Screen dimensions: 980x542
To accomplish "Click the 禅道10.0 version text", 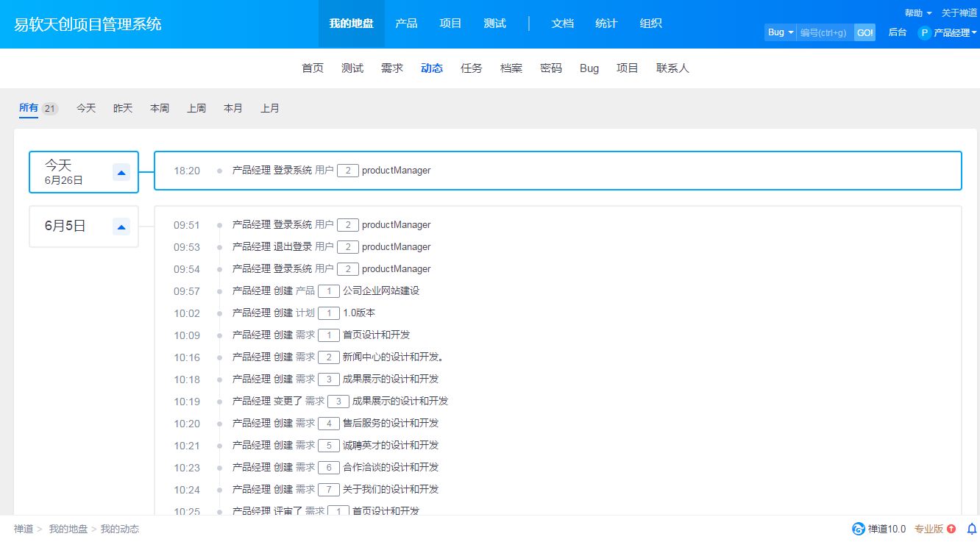I will [887, 529].
